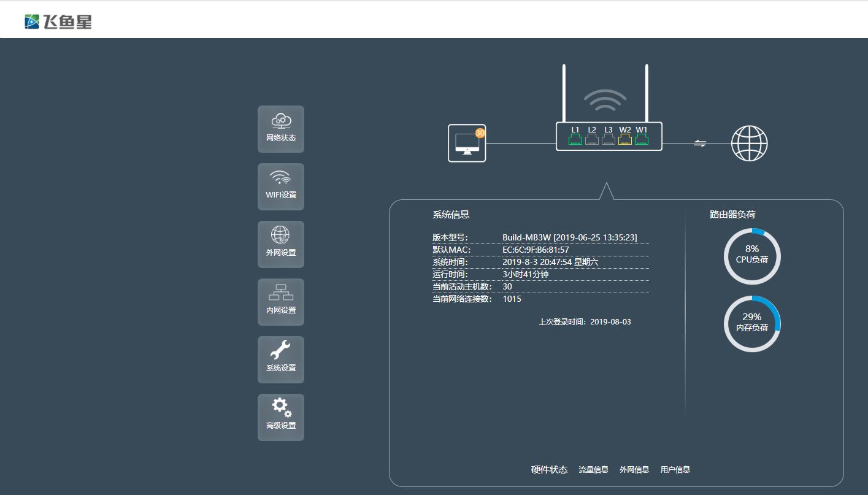Viewport: 868px width, 495px height.
Task: Open 系统设置 using the wrench icon
Action: 280,359
